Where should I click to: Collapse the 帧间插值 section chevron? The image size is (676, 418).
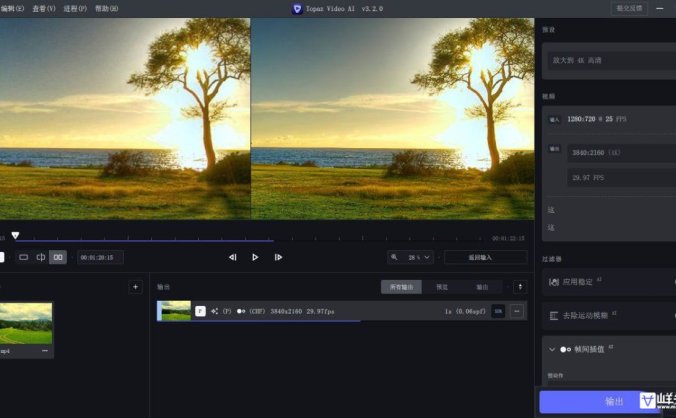click(552, 349)
